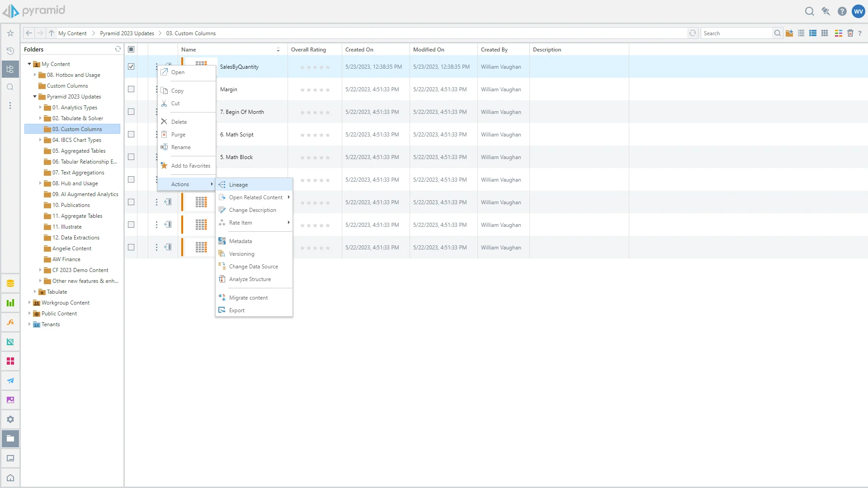
Task: Click the new folder icon in toolbar
Action: [789, 33]
